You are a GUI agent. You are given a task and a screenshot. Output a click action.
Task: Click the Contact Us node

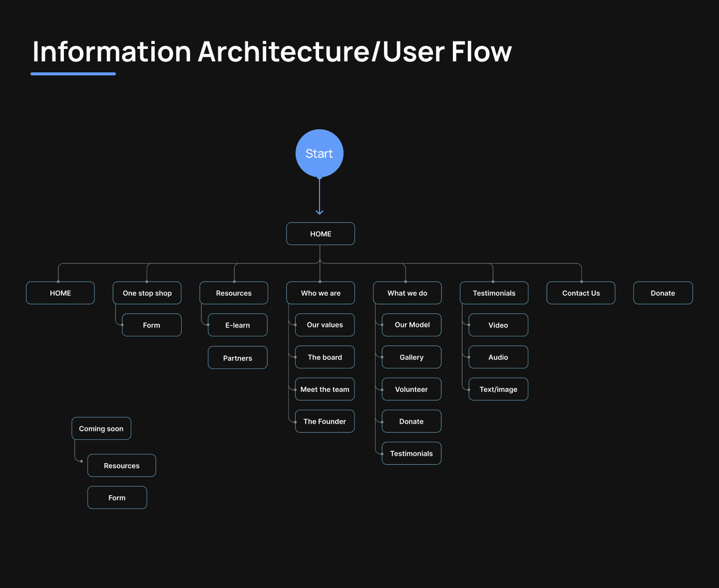(x=581, y=293)
